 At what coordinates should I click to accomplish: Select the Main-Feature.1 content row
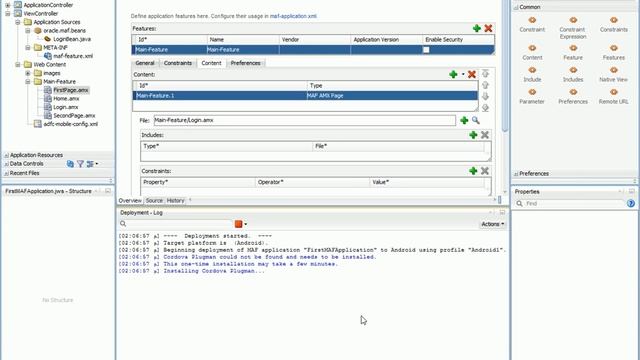coord(305,96)
